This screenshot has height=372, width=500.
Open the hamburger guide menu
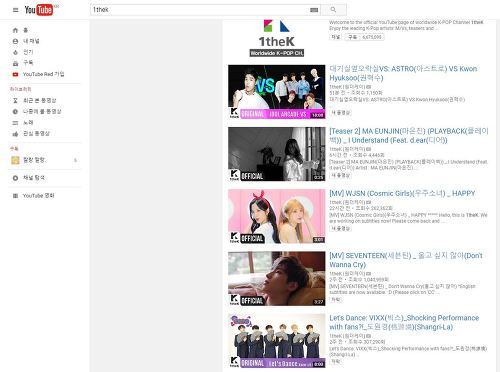click(15, 10)
